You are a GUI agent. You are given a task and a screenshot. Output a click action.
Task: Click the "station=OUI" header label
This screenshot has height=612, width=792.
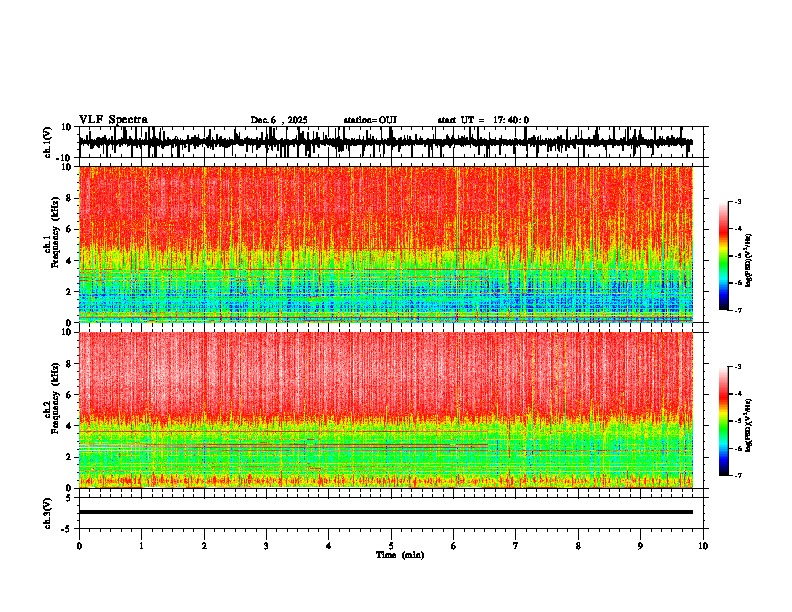tap(370, 120)
